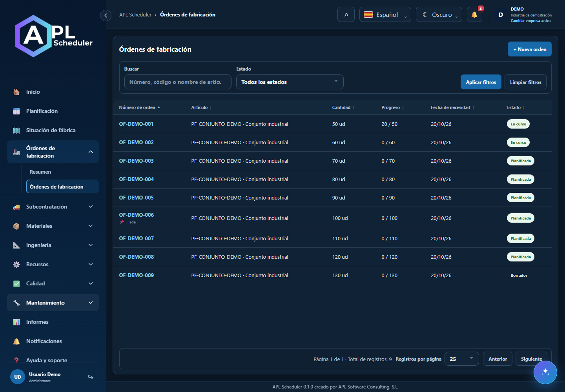Expand the Subcontratación menu
Viewport: 565px width, 392px height.
click(x=53, y=207)
